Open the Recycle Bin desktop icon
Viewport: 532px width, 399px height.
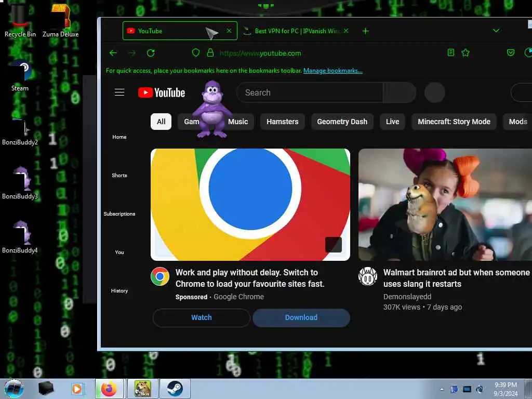[20, 20]
